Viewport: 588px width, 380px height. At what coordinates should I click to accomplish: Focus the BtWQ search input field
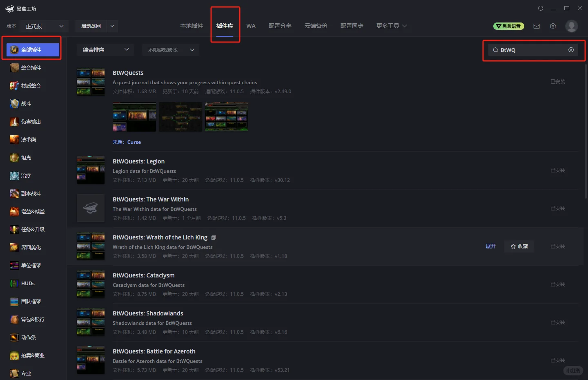533,50
